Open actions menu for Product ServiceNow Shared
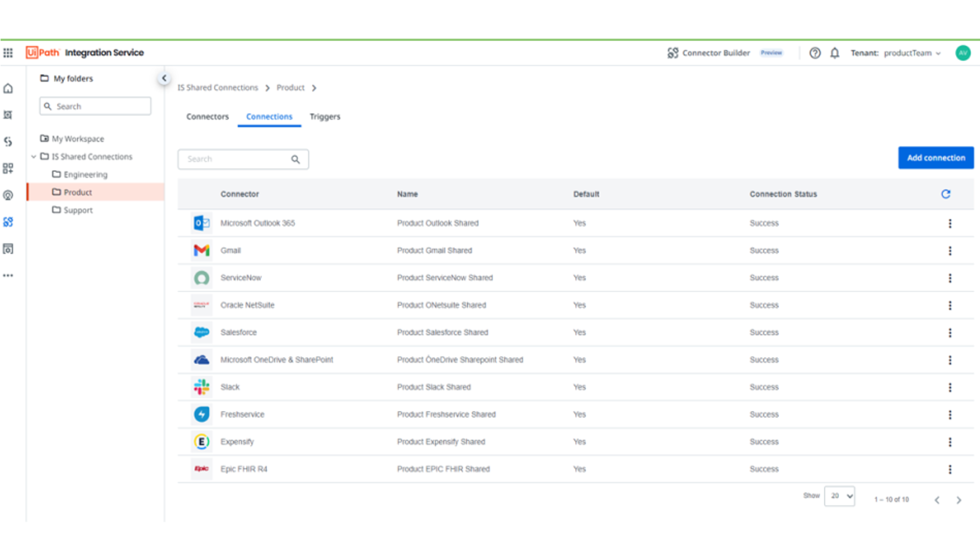 [x=950, y=278]
